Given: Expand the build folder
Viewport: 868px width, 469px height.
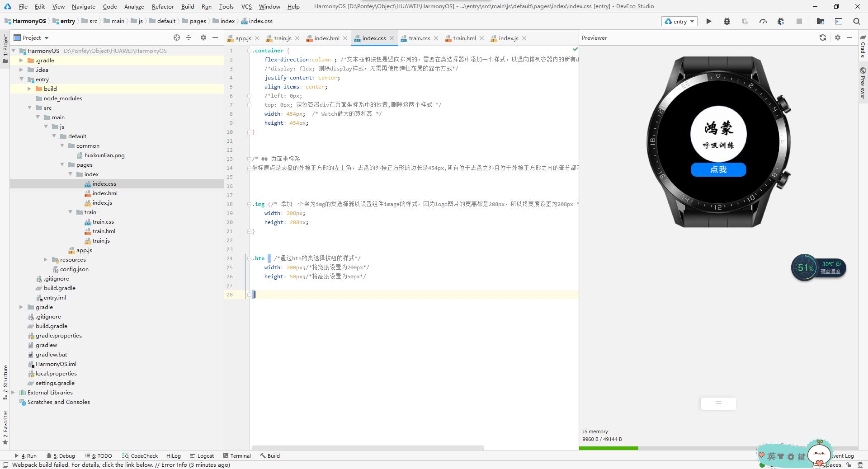Looking at the screenshot, I should pos(29,89).
